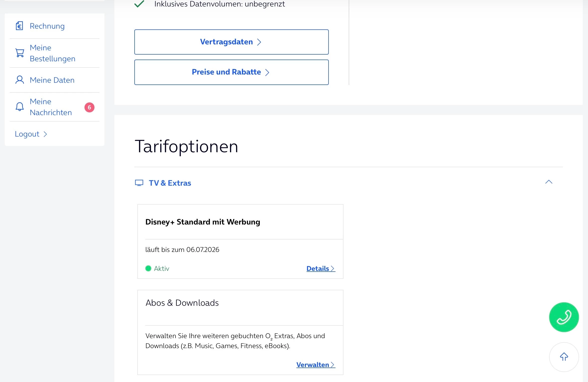This screenshot has height=382, width=588.
Task: Click the green Aktiv status indicator
Action: coord(148,268)
